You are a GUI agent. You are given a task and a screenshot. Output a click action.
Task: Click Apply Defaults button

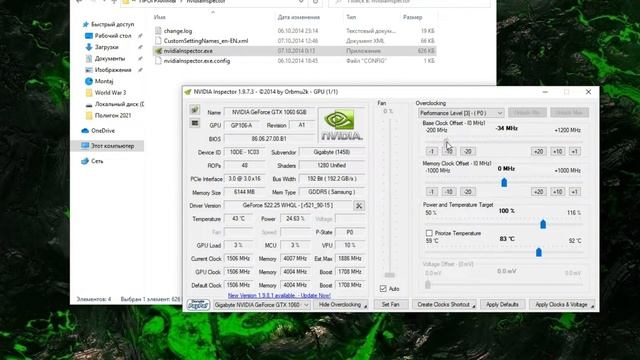pos(502,304)
